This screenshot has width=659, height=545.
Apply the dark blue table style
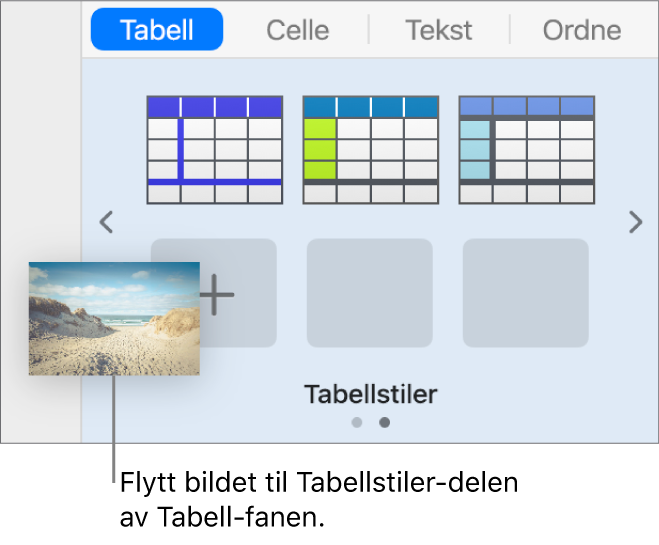pos(215,150)
